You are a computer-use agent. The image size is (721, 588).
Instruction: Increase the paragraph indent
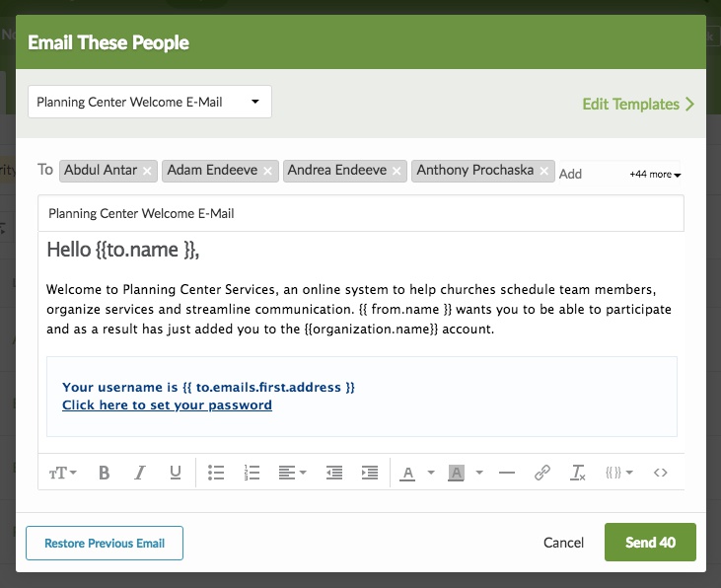tap(370, 473)
